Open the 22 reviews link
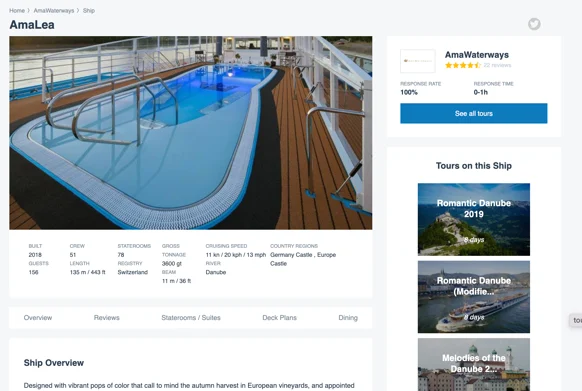The width and height of the screenshot is (582, 391). (x=497, y=65)
